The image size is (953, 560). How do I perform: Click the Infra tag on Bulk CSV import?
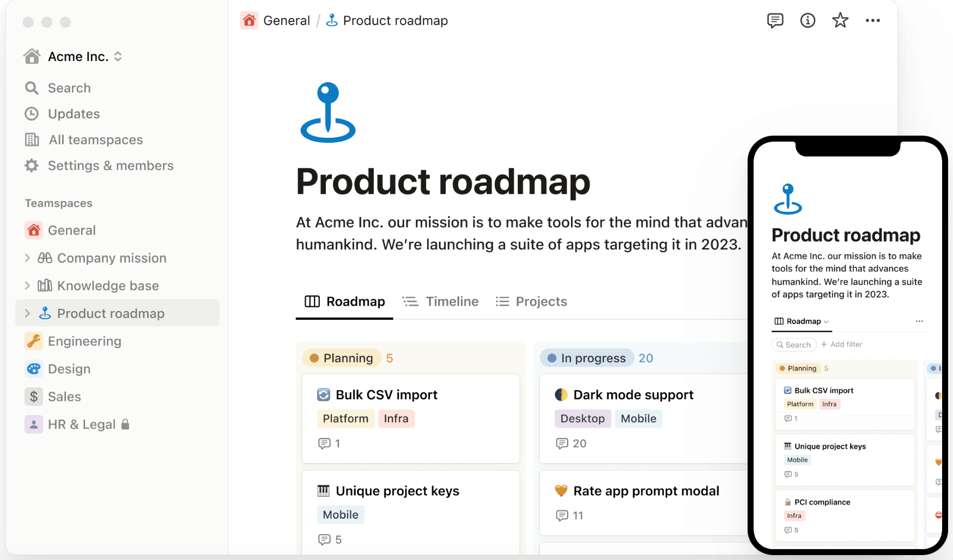(396, 418)
